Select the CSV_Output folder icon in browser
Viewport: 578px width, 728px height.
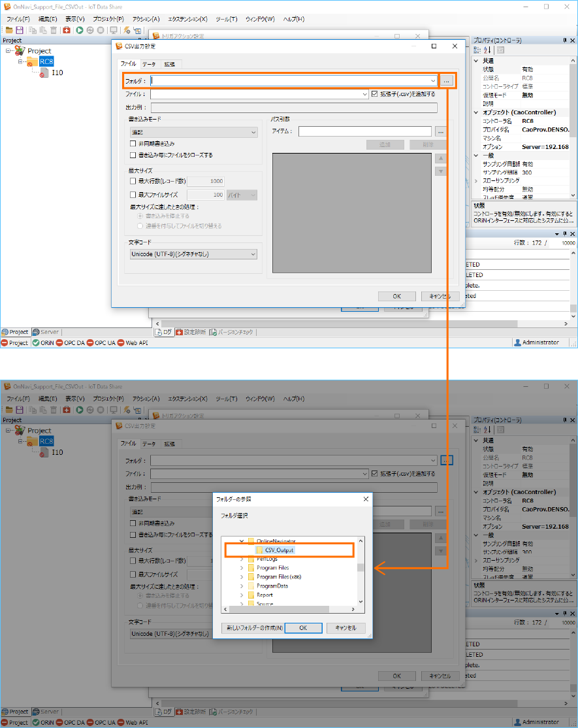pos(259,550)
